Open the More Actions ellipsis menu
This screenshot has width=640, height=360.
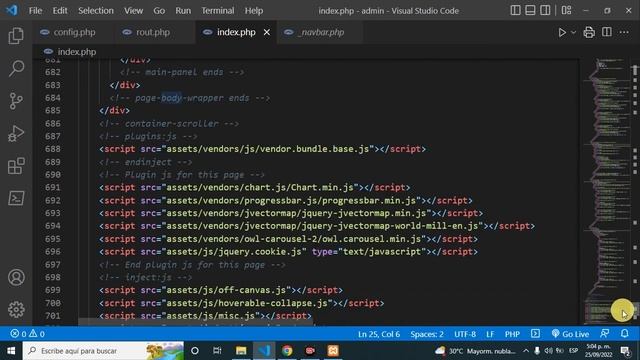[x=624, y=32]
